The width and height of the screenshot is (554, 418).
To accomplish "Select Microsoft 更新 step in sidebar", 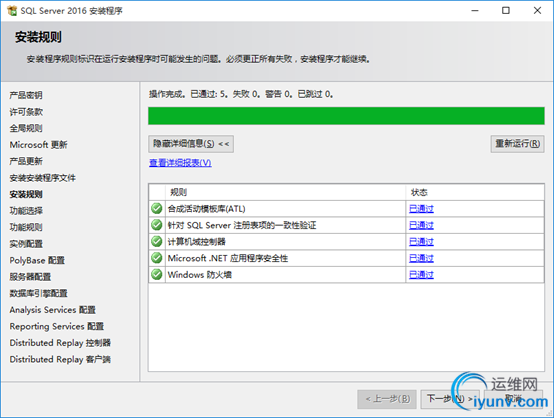I will pos(38,145).
